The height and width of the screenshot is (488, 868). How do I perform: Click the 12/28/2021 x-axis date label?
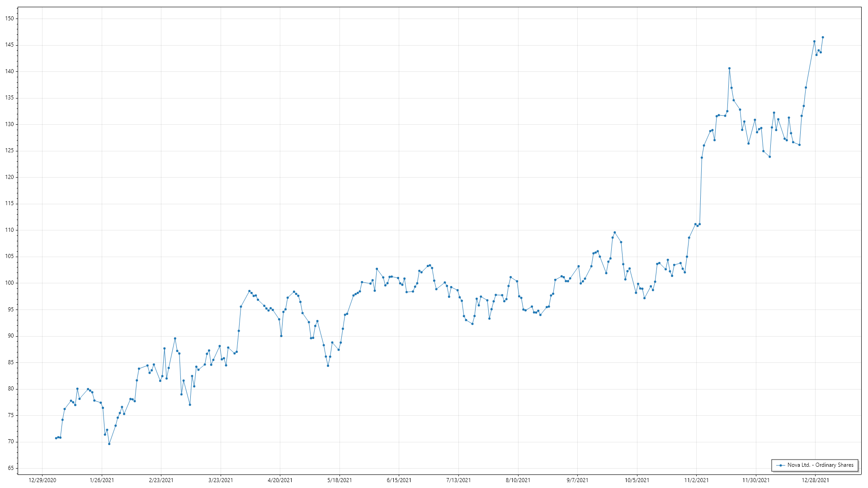(815, 480)
